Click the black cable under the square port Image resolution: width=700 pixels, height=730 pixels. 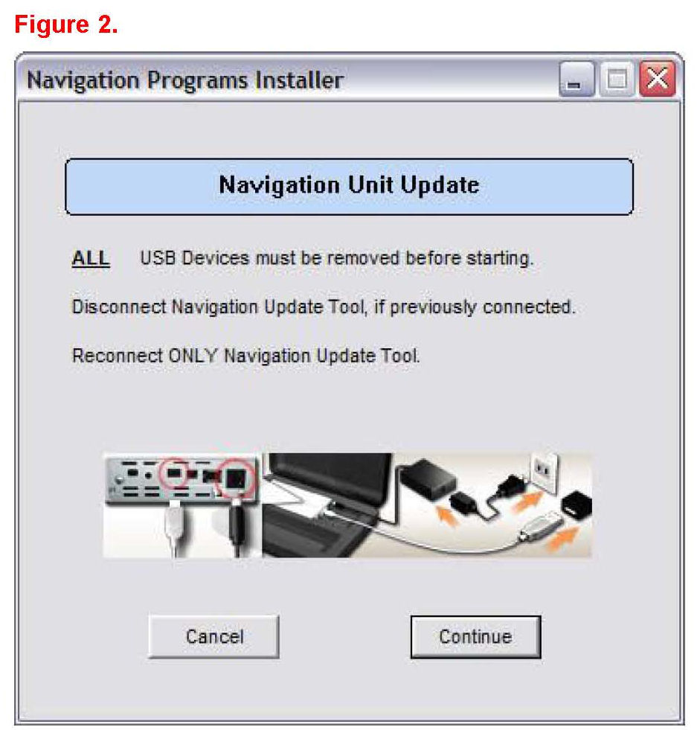click(x=237, y=528)
